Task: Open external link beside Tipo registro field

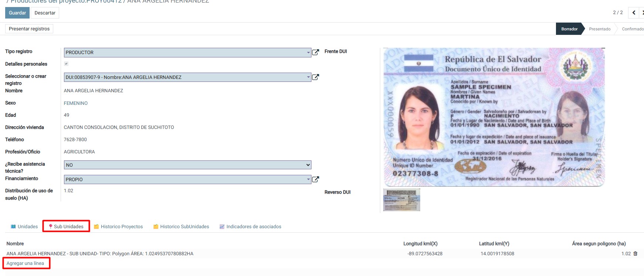Action: [x=316, y=52]
